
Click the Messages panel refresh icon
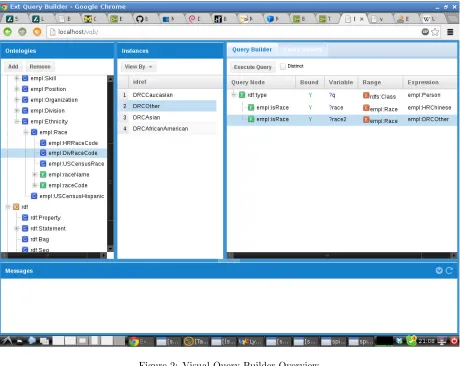[x=449, y=271]
